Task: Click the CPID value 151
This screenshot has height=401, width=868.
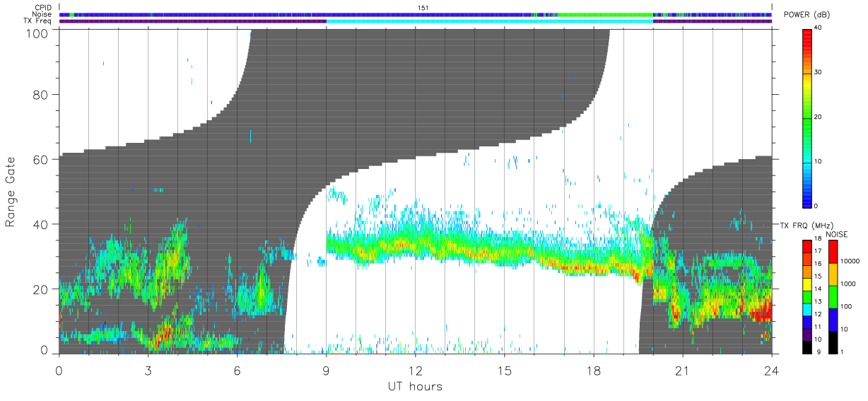Action: tap(423, 7)
